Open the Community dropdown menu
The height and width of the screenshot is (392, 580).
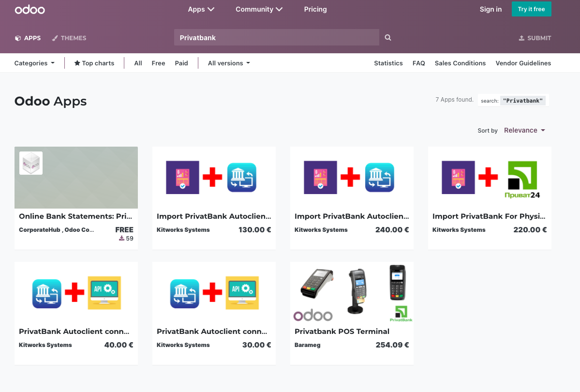click(x=259, y=9)
